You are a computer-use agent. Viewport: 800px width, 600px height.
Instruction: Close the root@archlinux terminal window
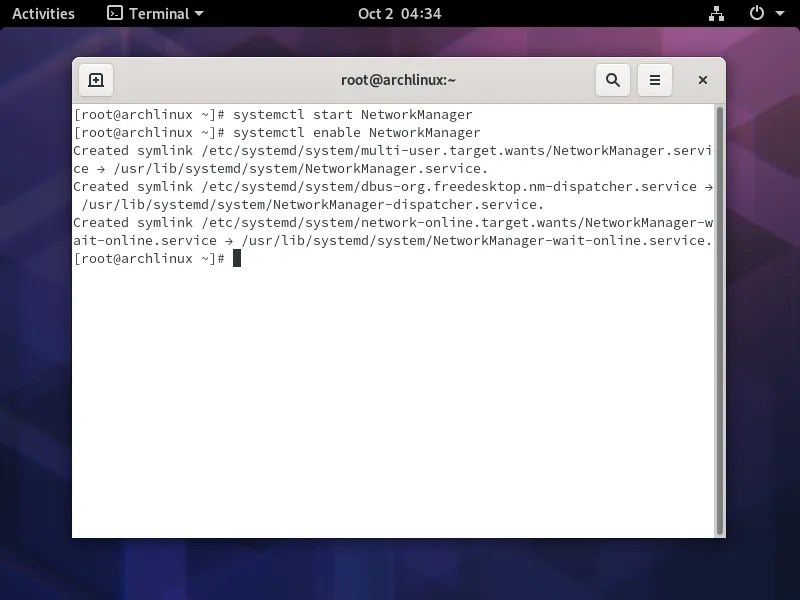[x=703, y=80]
